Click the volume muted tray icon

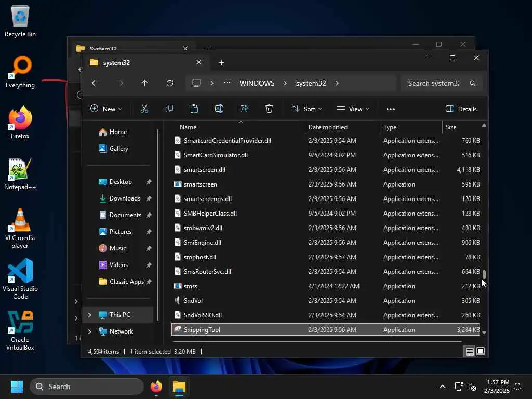coord(472,387)
